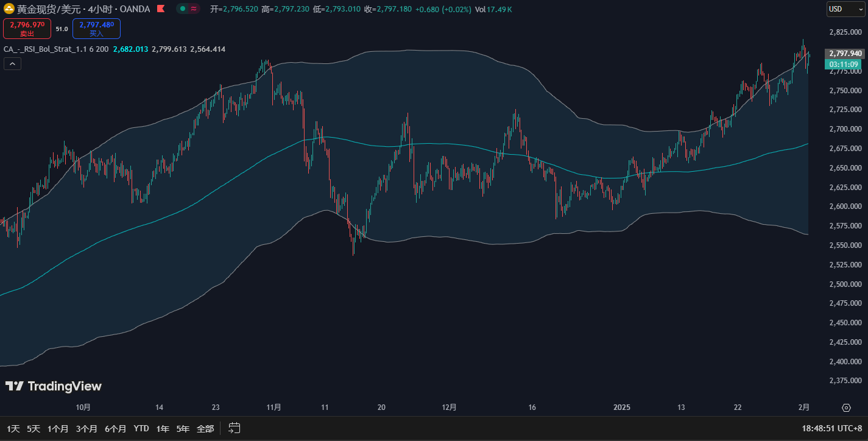Toggle the pink approximate-data indicator

[194, 9]
